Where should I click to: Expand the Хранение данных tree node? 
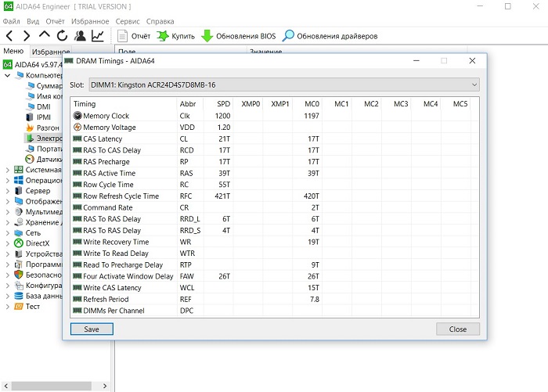(x=7, y=222)
